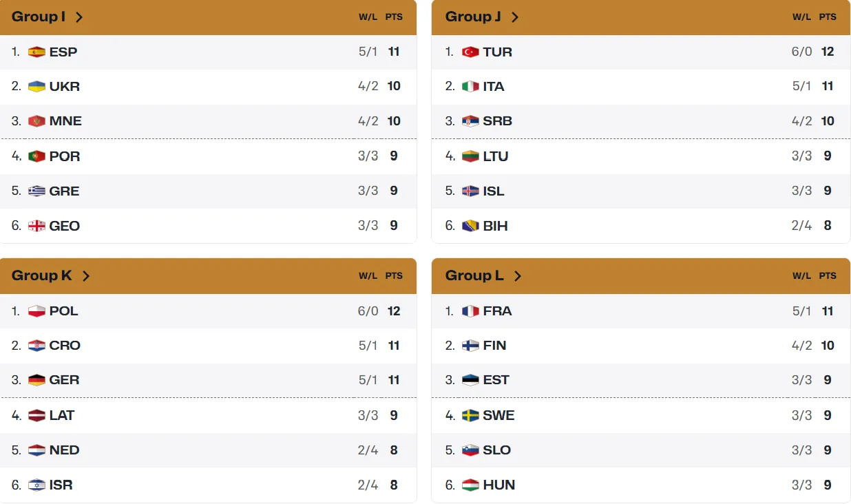Click the France flag icon
Image resolution: width=851 pixels, height=504 pixels.
470,311
